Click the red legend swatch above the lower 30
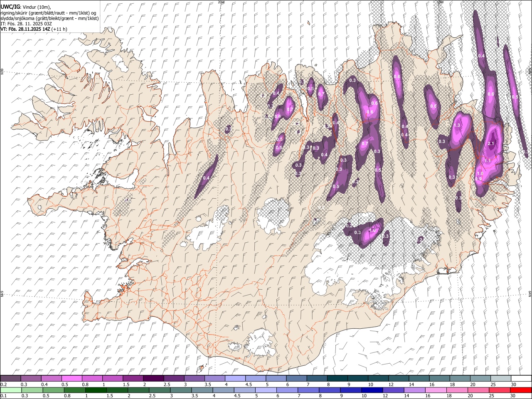This screenshot has height=399, width=532. point(520,390)
